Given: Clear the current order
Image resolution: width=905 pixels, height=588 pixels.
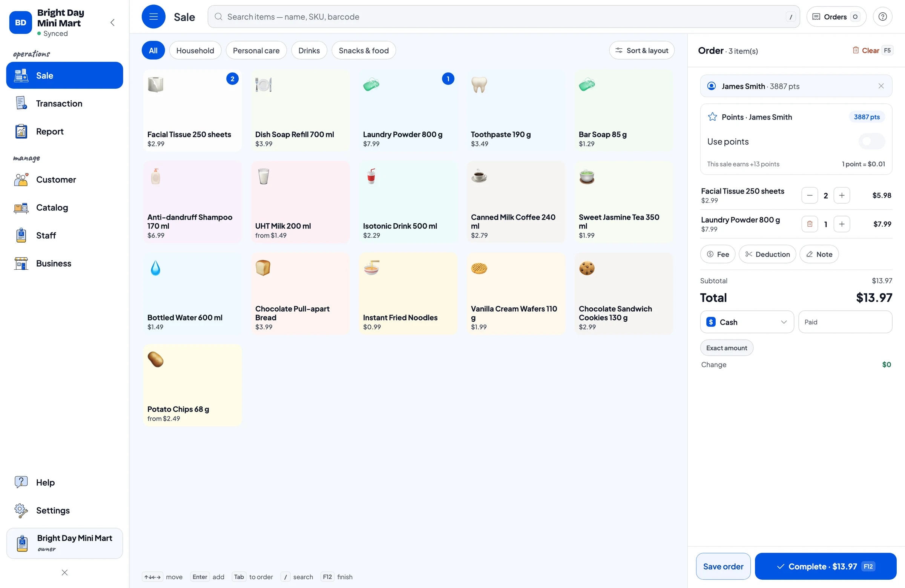Looking at the screenshot, I should point(872,50).
